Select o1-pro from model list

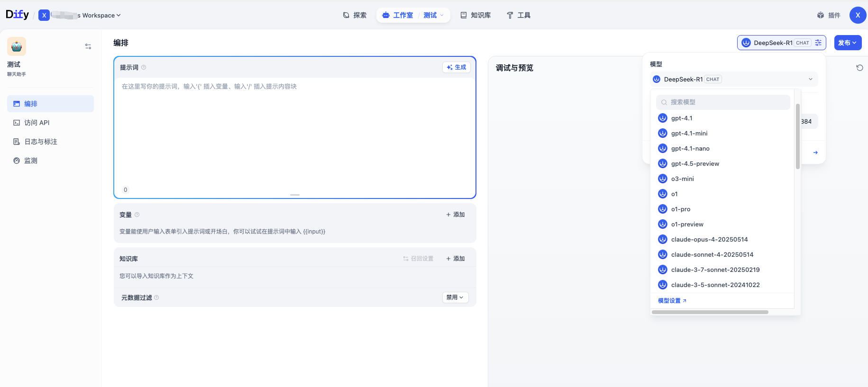723,209
